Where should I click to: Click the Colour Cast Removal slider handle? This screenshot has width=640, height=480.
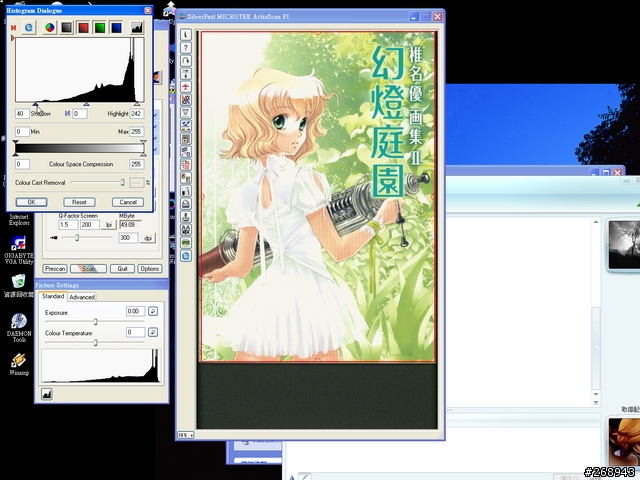click(x=122, y=182)
